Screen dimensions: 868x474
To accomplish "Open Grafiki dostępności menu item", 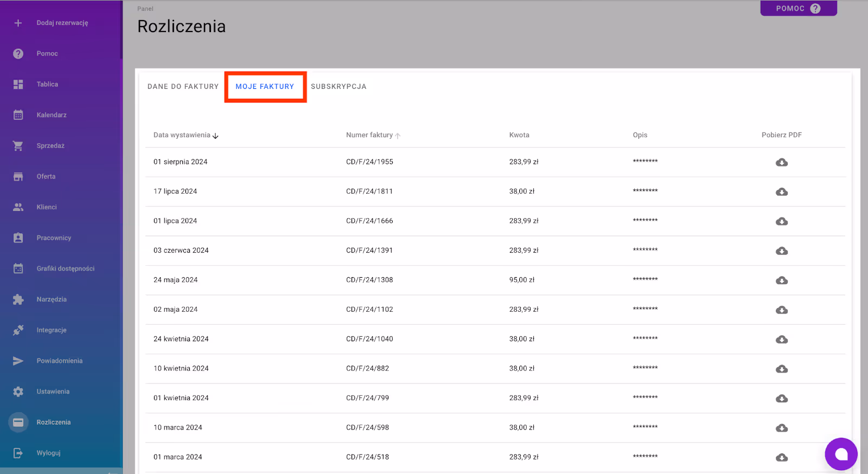I will click(65, 268).
